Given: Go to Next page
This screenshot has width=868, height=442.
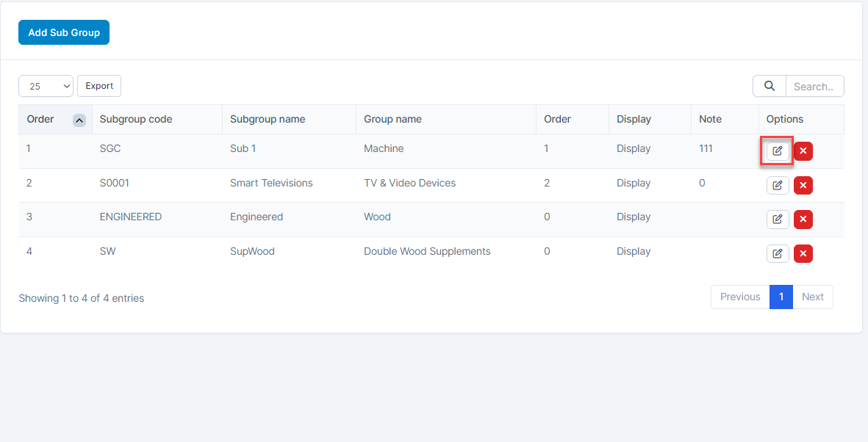Looking at the screenshot, I should 813,297.
